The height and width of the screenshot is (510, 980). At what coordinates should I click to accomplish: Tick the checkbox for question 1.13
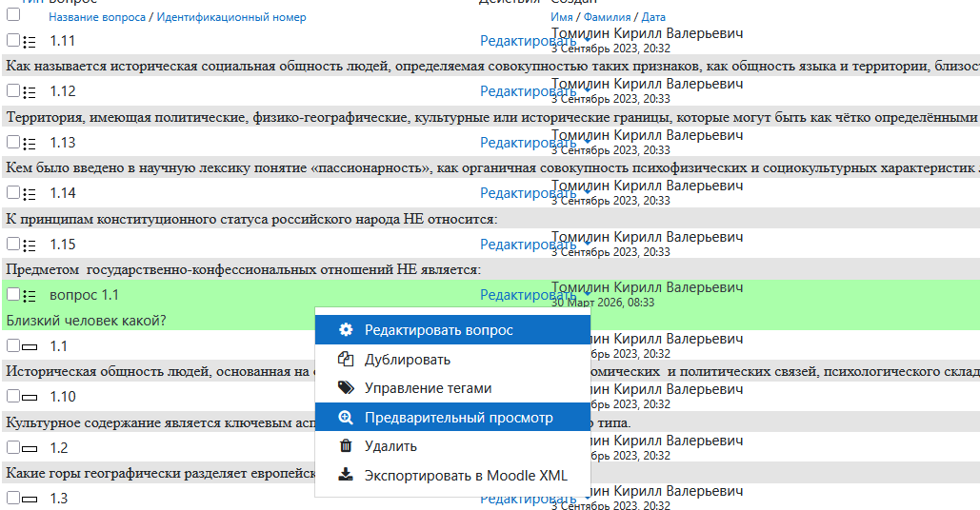[x=13, y=142]
